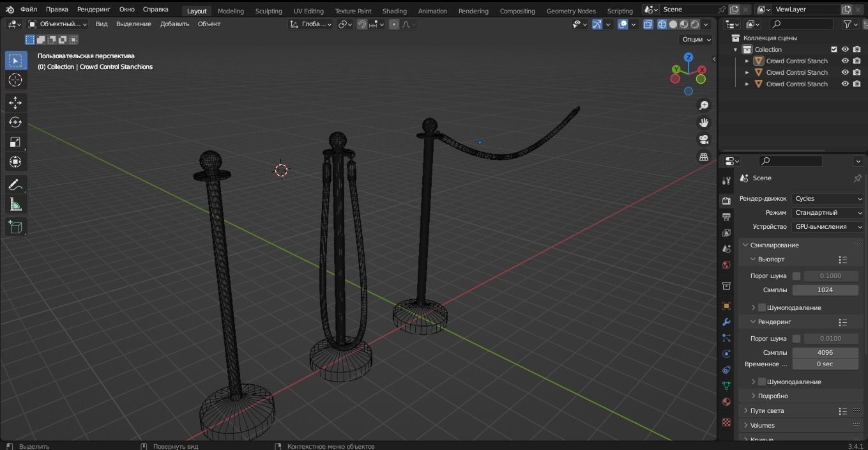Open the Tool properties tab
868x450 pixels.
pyautogui.click(x=726, y=181)
